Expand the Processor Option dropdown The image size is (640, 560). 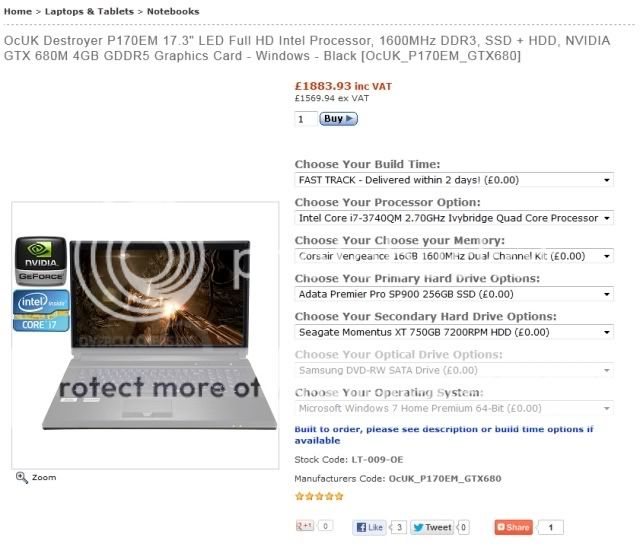[x=454, y=218]
